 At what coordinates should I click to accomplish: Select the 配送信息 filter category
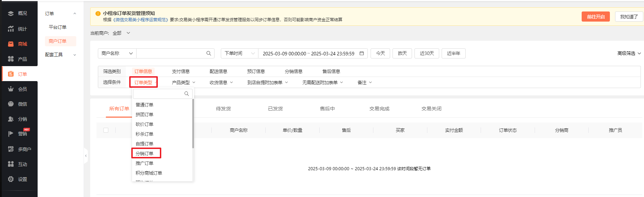(218, 71)
